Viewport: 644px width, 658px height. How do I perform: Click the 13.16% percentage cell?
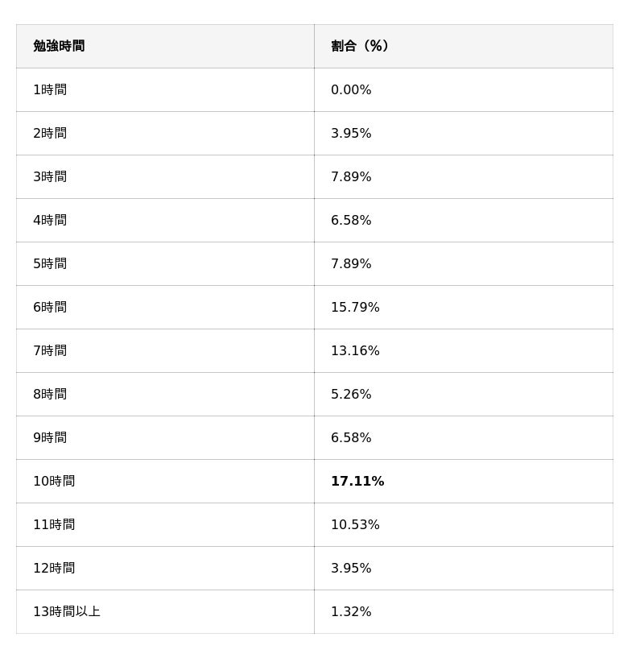coord(355,351)
